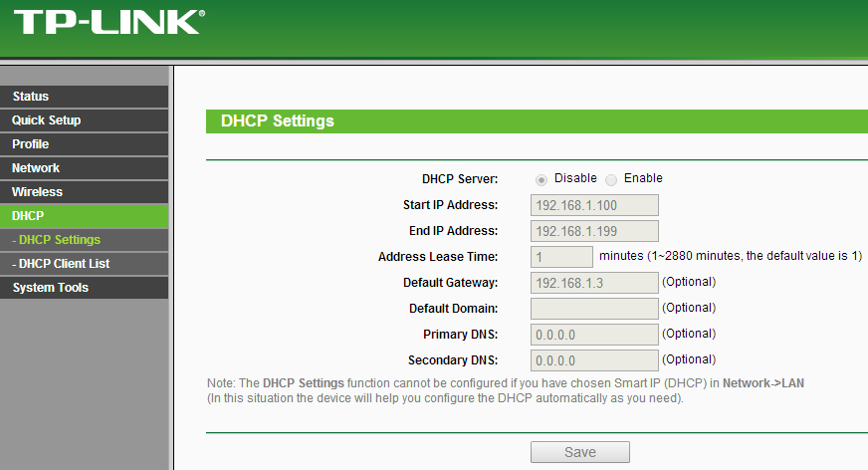
Task: Click the Default Gateway field
Action: [594, 283]
